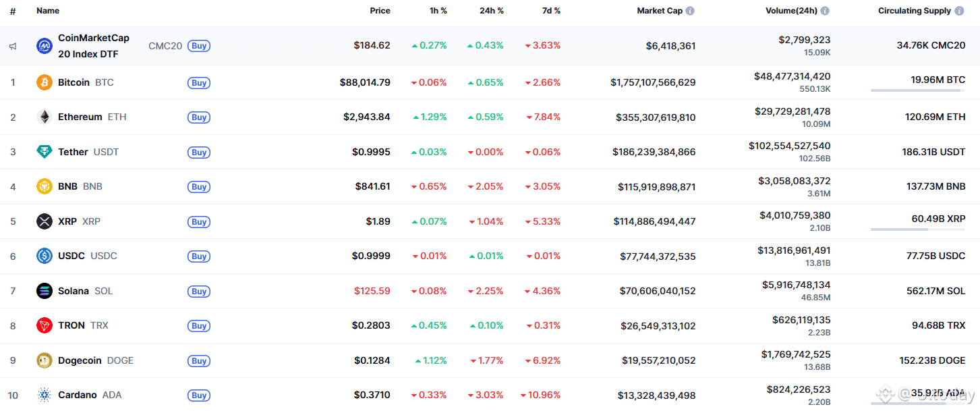Click the Market Cap info icon
This screenshot has width=980, height=411.
point(690,11)
